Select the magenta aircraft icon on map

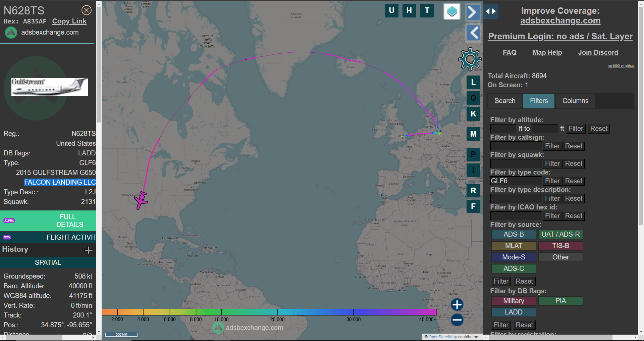coord(141,200)
